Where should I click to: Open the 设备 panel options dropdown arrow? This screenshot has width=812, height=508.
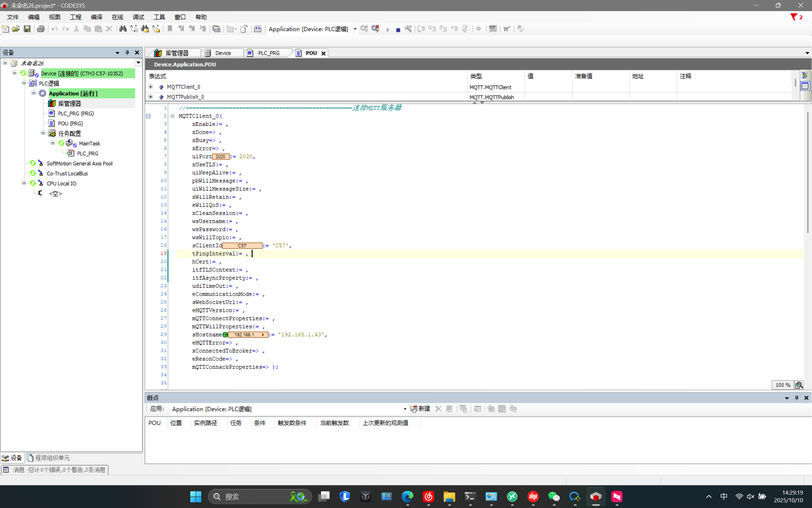117,53
